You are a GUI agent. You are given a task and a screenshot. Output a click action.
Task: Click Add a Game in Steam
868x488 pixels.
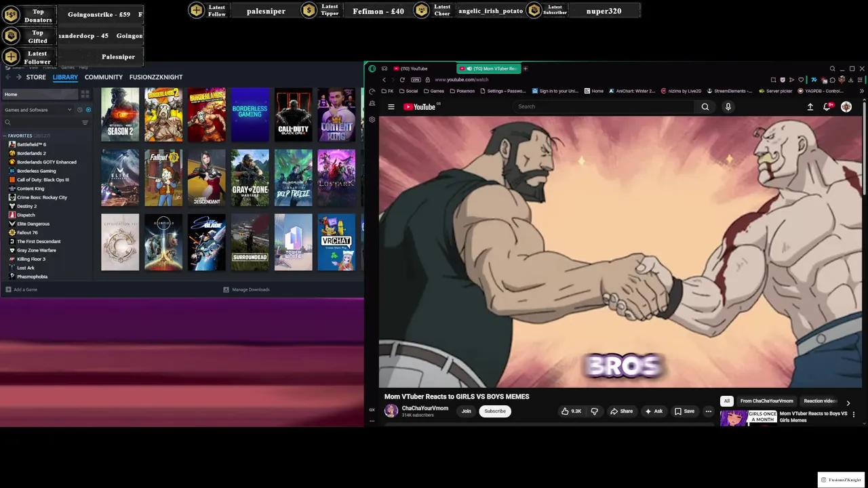tap(22, 289)
